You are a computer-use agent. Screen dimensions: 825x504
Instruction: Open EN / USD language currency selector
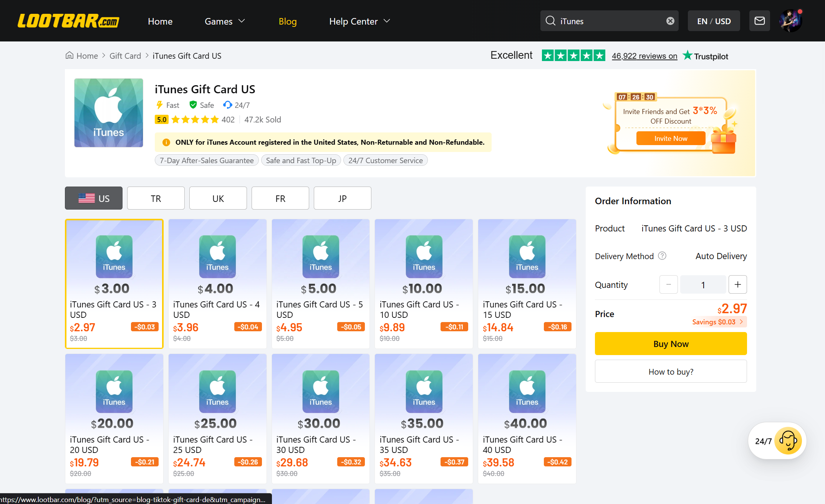pos(714,21)
